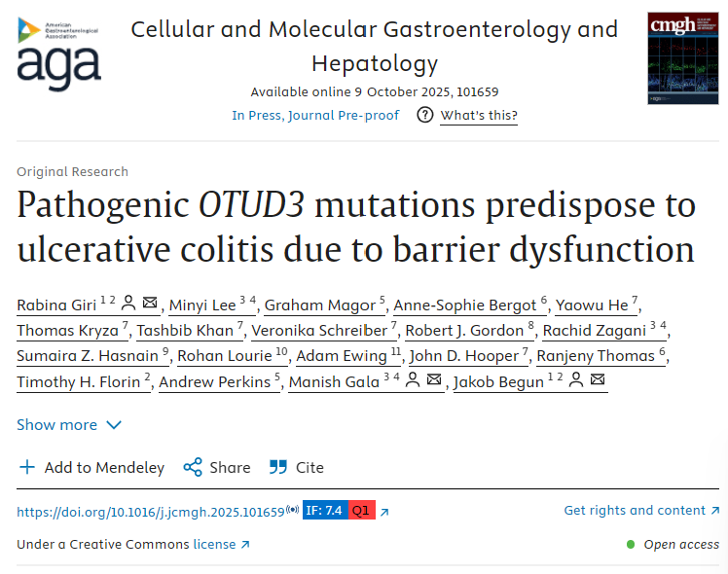This screenshot has height=574, width=728.
Task: Click the chevron next to Show more
Action: pos(114,425)
